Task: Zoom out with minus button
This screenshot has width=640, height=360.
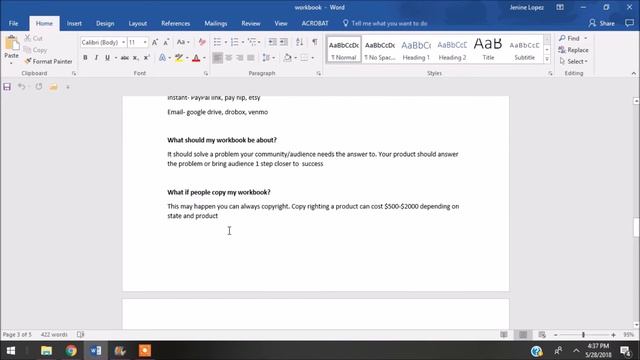Action: pos(556,335)
